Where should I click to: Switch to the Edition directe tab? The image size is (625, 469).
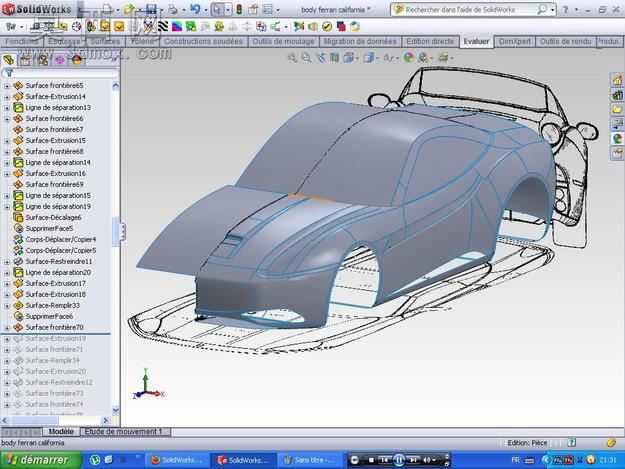click(x=430, y=41)
